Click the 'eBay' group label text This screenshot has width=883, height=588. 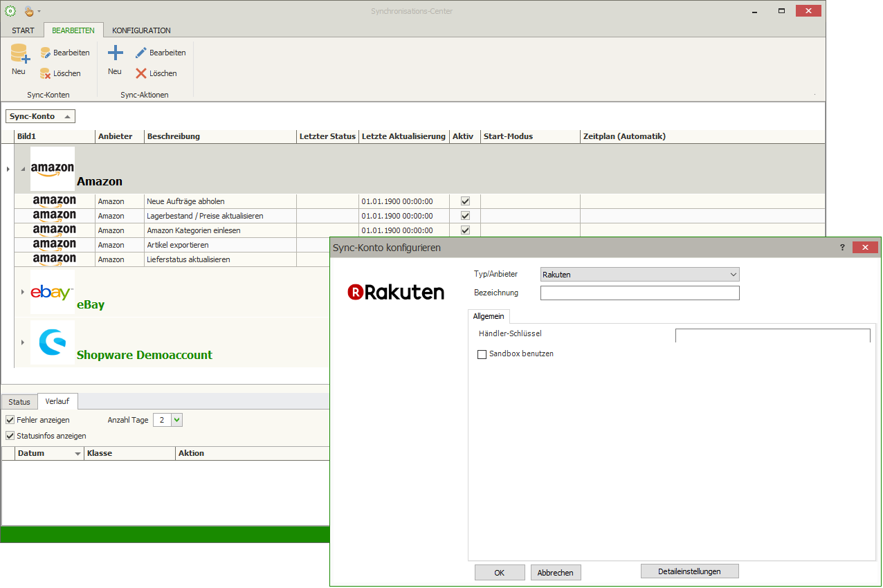91,304
